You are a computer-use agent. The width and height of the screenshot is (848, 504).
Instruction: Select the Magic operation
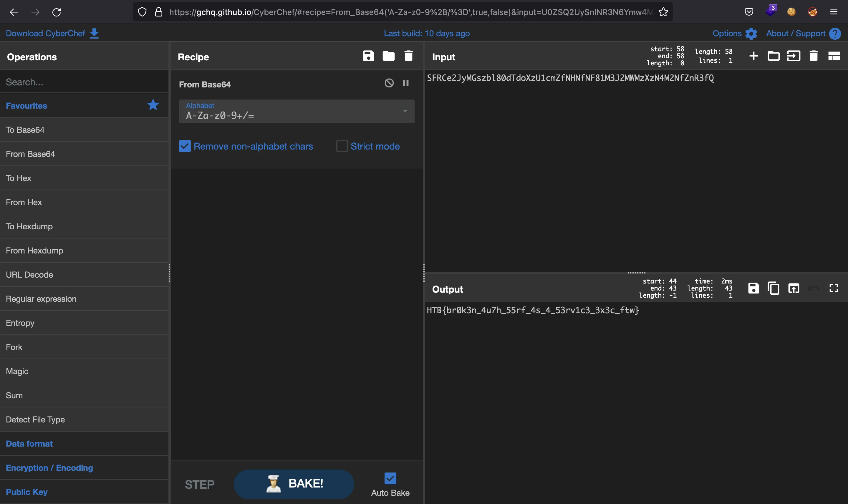pos(84,371)
